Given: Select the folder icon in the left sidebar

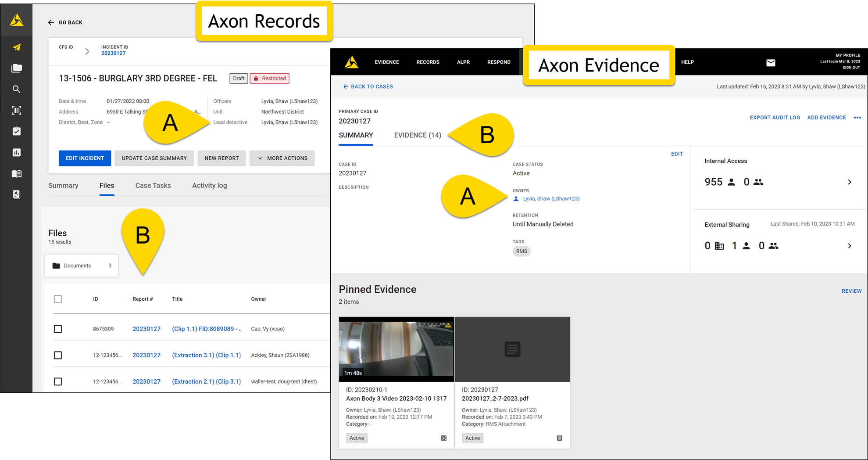Looking at the screenshot, I should click(x=16, y=68).
